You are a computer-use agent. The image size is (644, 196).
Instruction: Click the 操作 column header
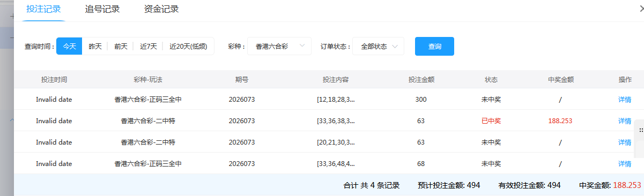point(625,79)
